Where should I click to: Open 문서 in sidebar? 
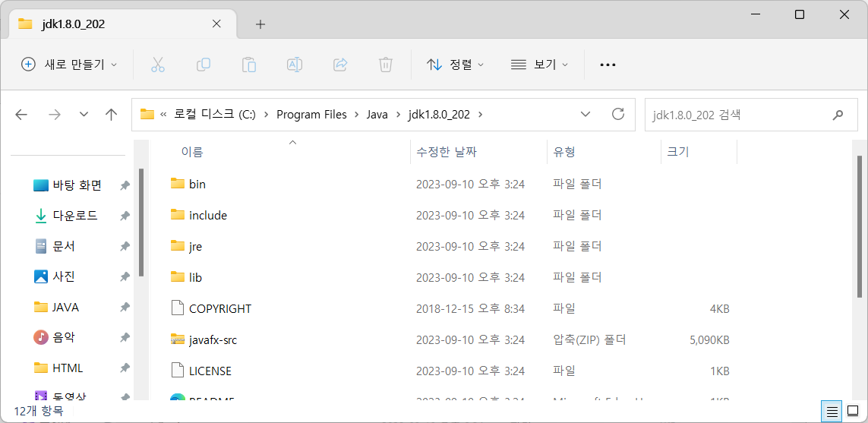[64, 246]
